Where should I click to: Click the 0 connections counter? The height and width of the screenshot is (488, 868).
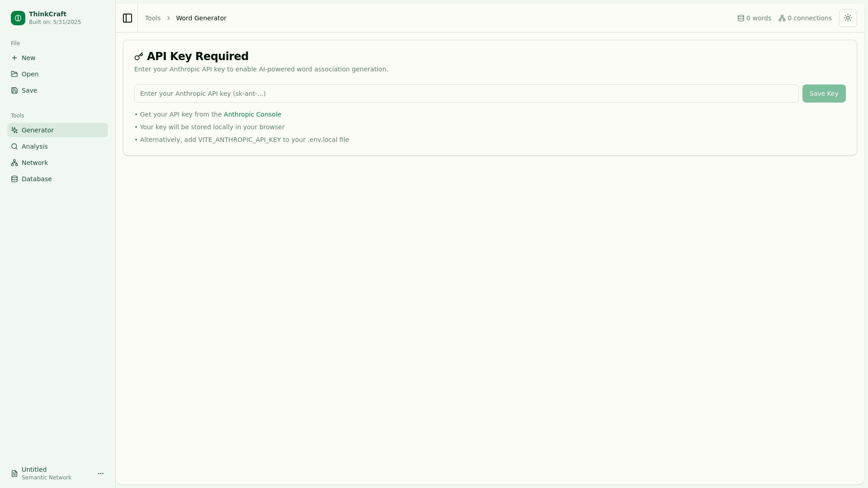coord(805,18)
